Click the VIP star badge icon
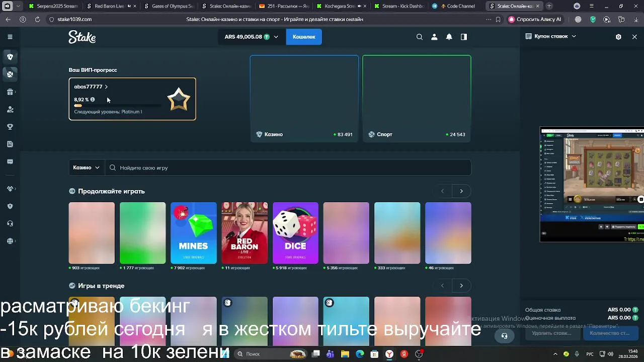Viewport: 644px width, 362px height. point(179,100)
